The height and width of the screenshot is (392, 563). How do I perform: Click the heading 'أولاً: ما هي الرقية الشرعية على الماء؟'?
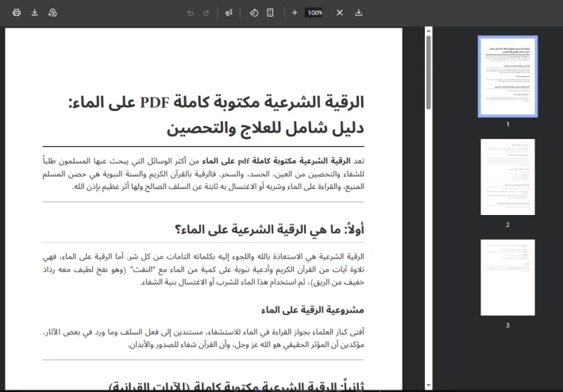tap(269, 229)
